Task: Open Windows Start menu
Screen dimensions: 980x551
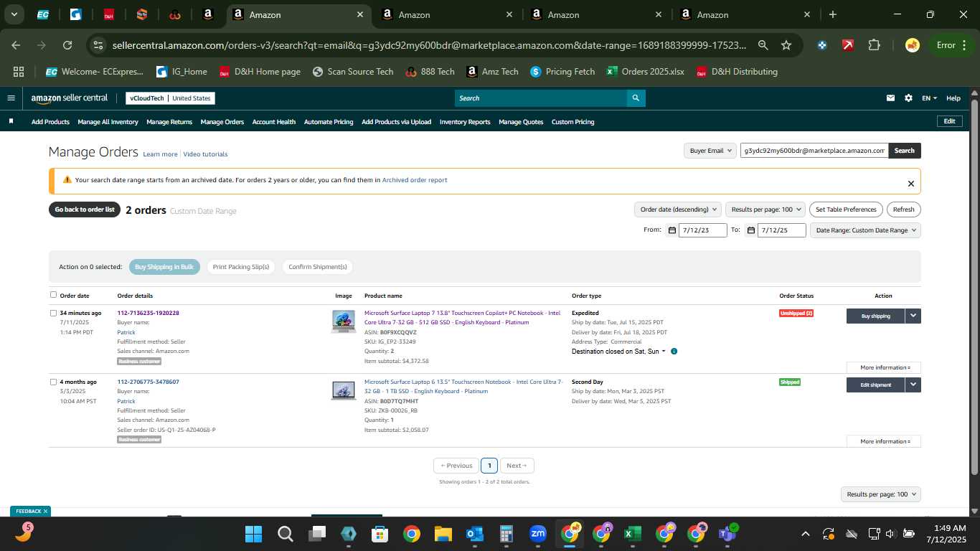Action: coord(253,534)
